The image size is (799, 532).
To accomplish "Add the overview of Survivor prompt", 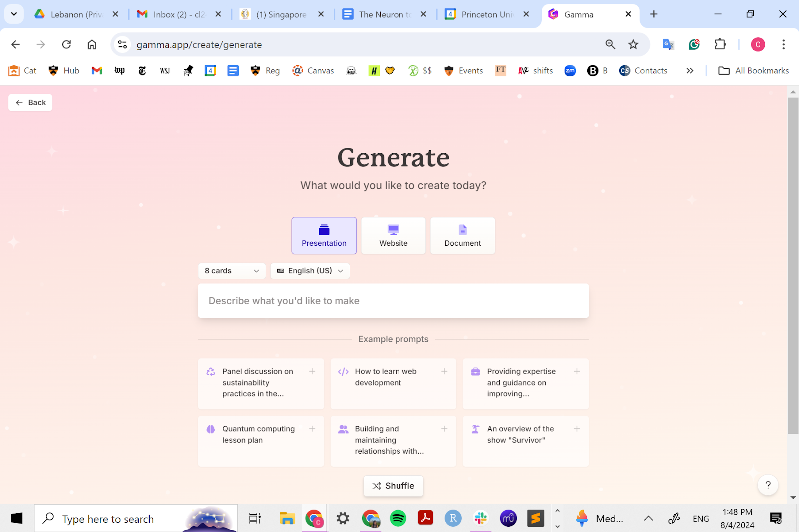I will tap(526, 441).
